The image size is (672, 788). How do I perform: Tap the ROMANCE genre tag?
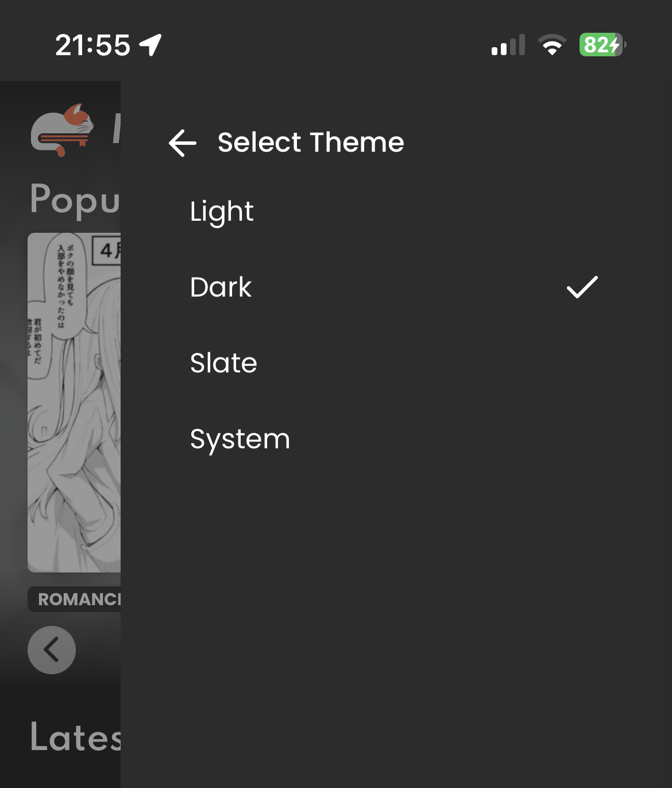(74, 599)
